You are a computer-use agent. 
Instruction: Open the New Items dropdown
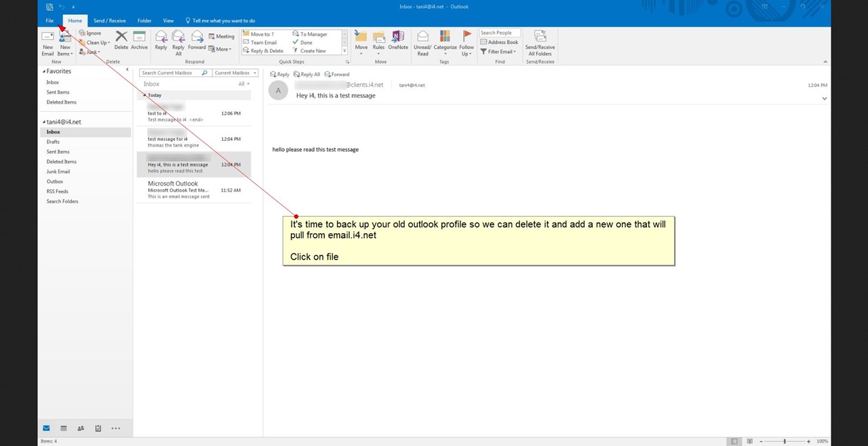(65, 43)
